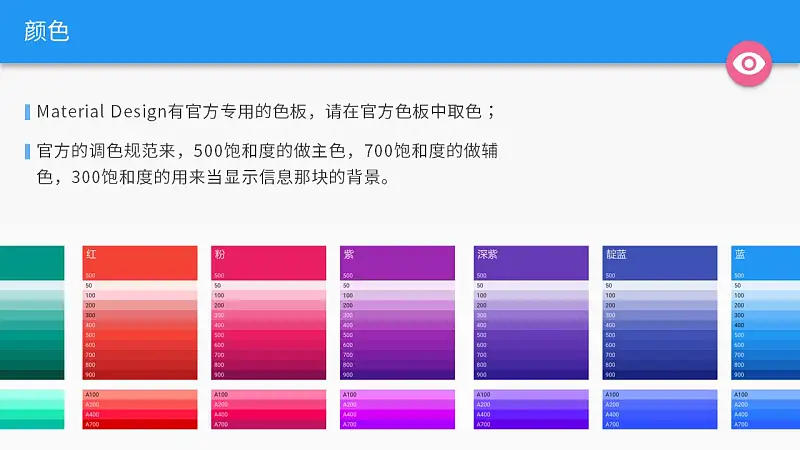Click the pink eye floating button
Image resolution: width=800 pixels, height=450 pixels.
coord(748,63)
